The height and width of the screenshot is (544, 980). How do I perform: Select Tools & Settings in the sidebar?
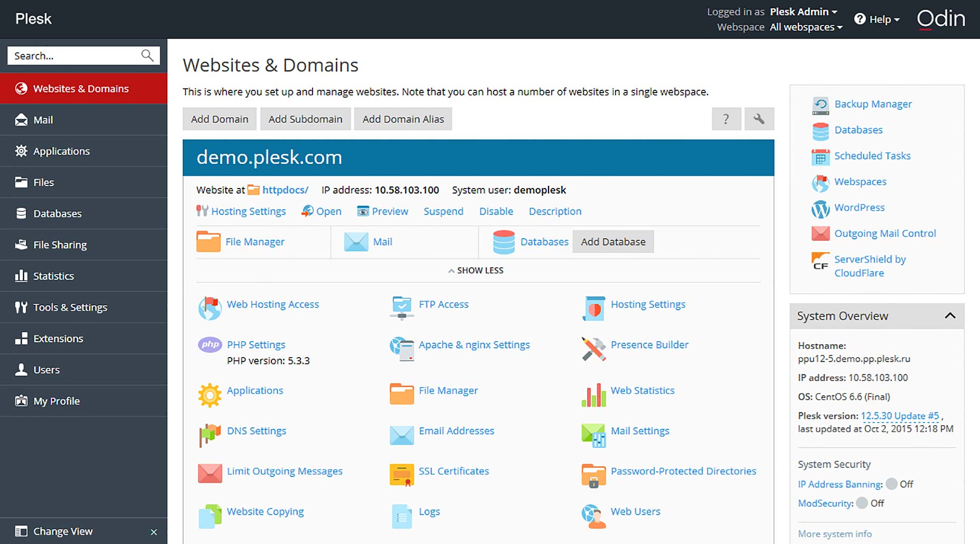click(83, 307)
